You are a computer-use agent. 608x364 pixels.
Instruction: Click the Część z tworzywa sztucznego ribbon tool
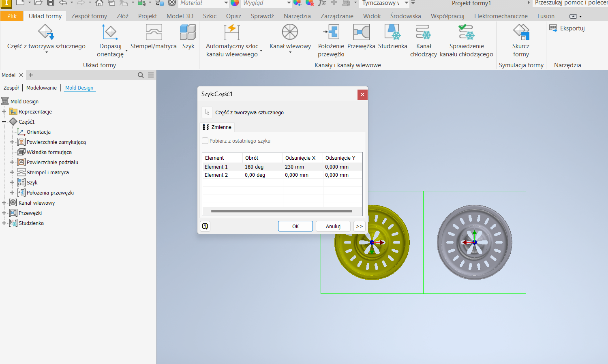pos(46,38)
